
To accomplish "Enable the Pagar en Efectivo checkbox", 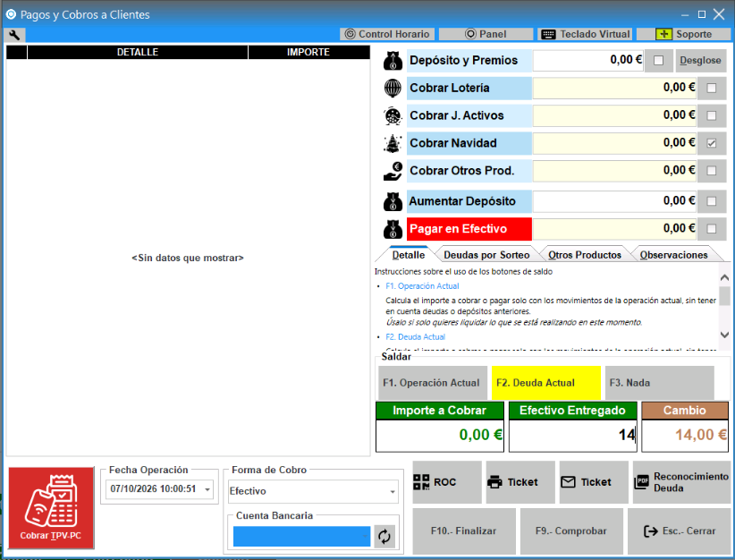I will [712, 229].
